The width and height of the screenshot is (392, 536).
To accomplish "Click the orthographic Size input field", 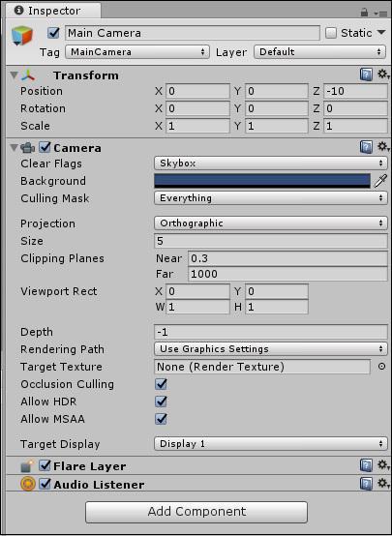I will click(x=271, y=241).
